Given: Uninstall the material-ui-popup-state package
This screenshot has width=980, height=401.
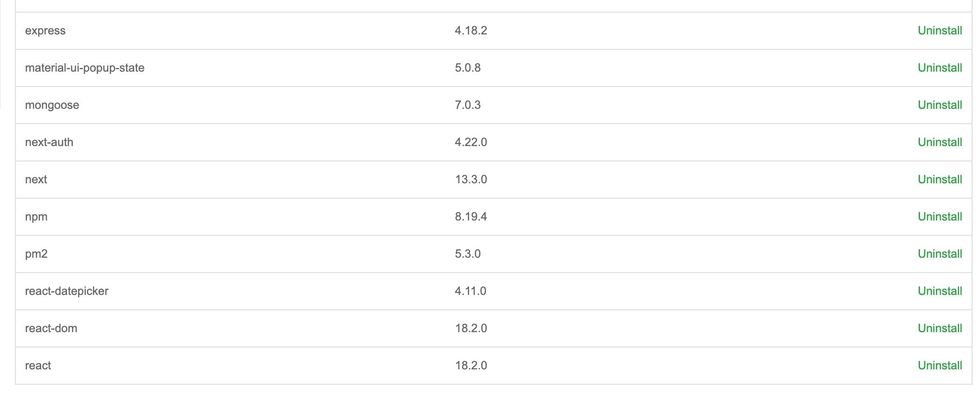Looking at the screenshot, I should [x=940, y=68].
